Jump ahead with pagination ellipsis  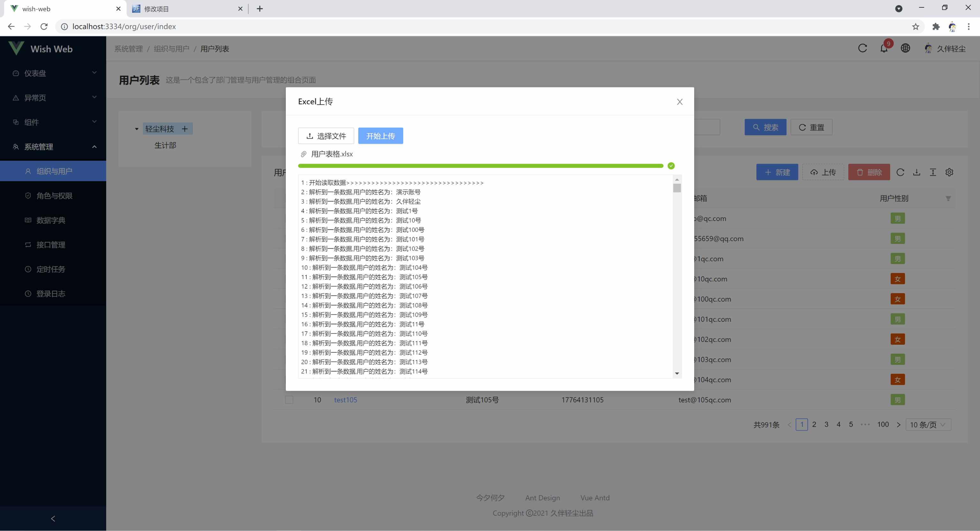click(x=865, y=424)
